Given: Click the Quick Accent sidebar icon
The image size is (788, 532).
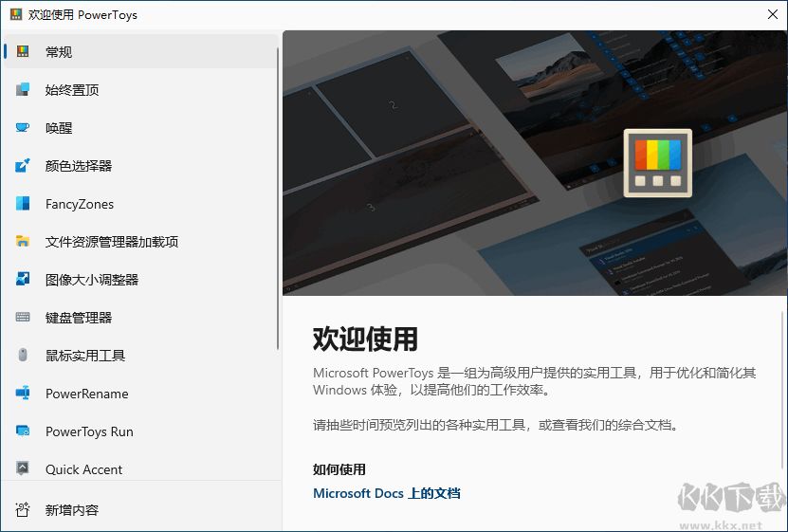Looking at the screenshot, I should 23,469.
